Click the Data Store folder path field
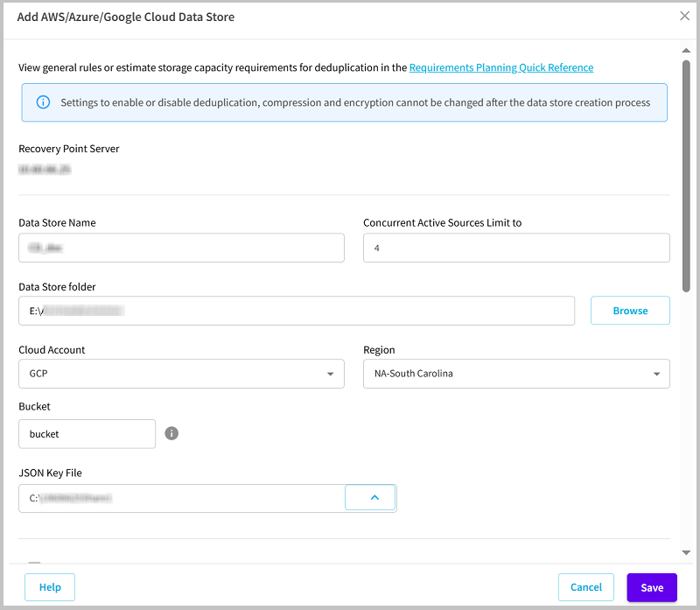 [x=297, y=310]
